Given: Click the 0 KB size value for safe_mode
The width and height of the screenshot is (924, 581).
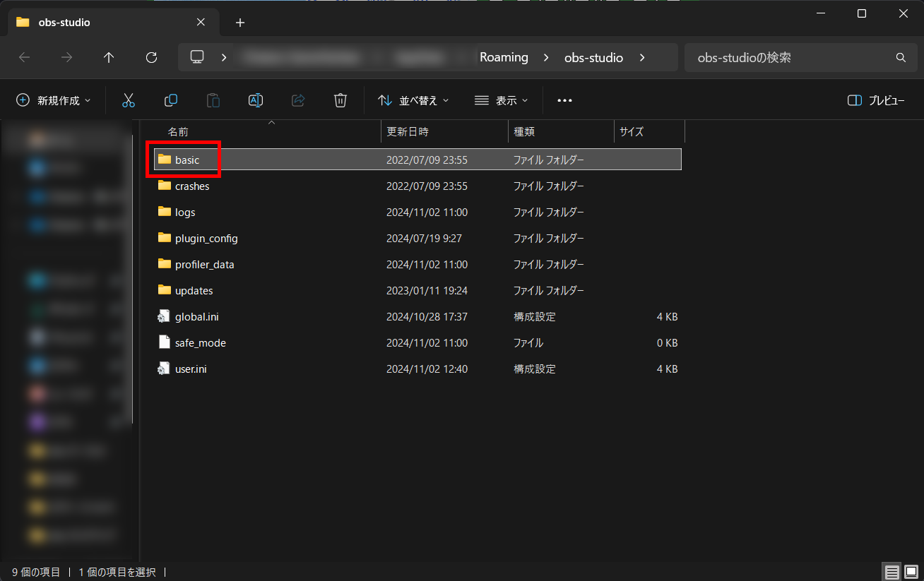Looking at the screenshot, I should click(667, 343).
